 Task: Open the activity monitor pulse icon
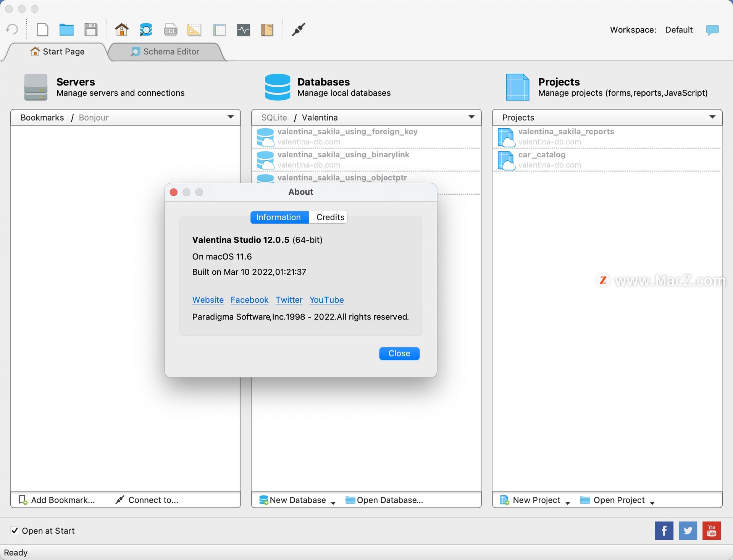[243, 30]
